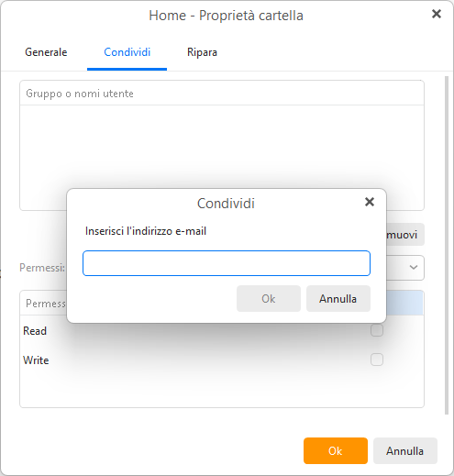Enable the Write permission checkbox
Viewport: 454px width, 476px height.
[x=377, y=360]
